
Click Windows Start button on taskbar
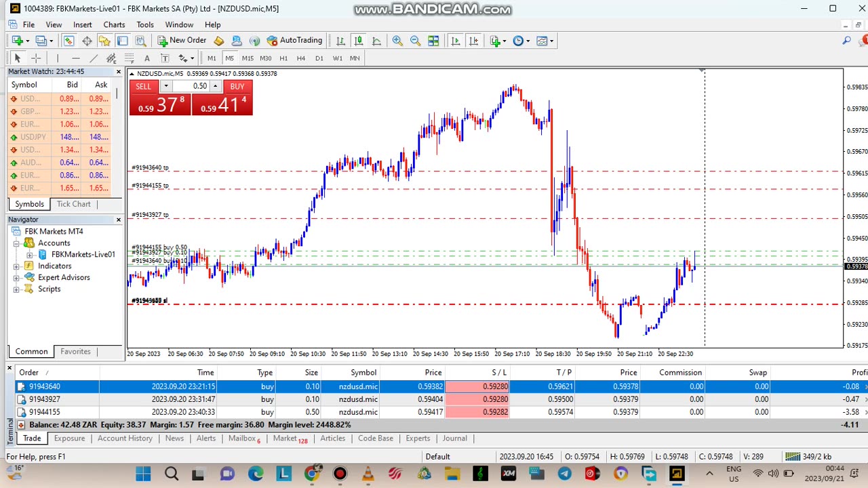pyautogui.click(x=143, y=474)
